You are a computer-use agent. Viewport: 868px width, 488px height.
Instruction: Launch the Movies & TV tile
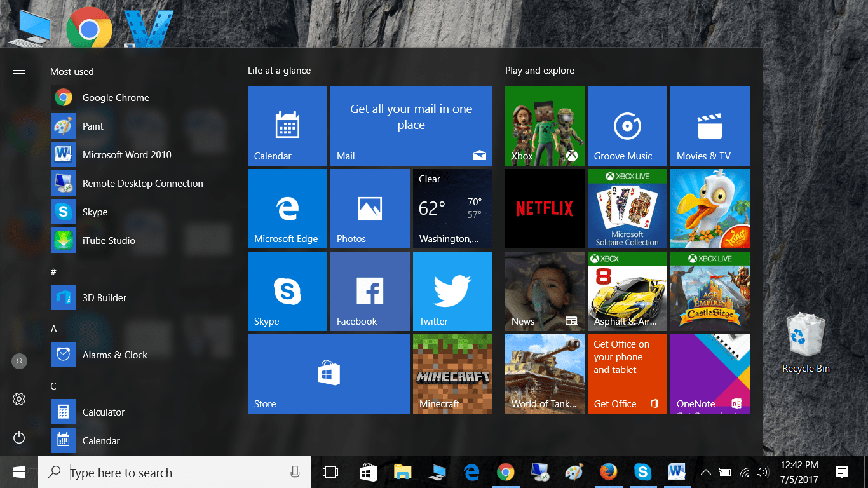coord(710,126)
